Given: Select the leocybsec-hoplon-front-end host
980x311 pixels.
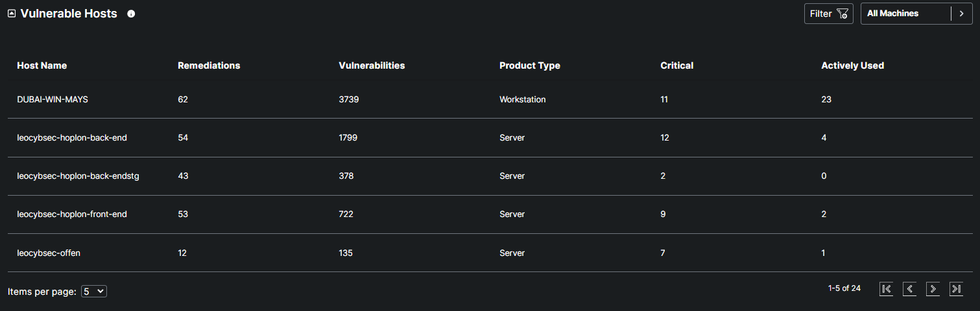Looking at the screenshot, I should 72,214.
